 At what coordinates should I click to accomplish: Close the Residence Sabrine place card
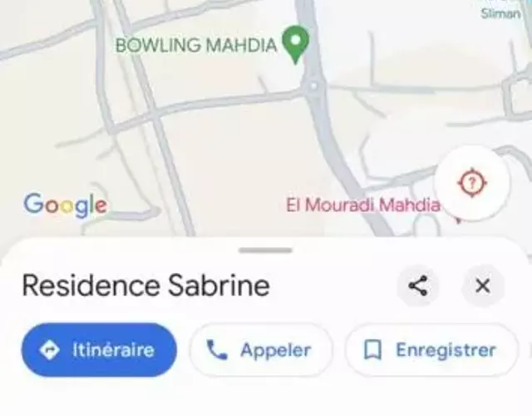tap(482, 285)
